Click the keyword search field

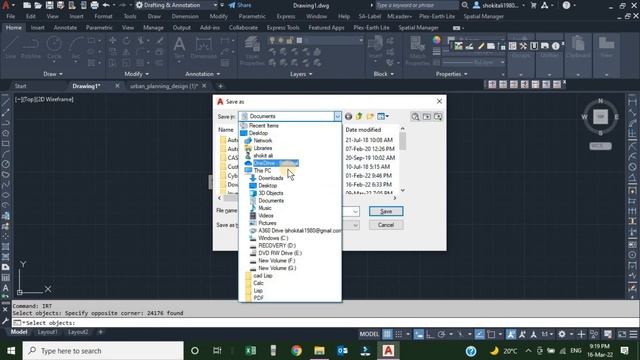[417, 5]
